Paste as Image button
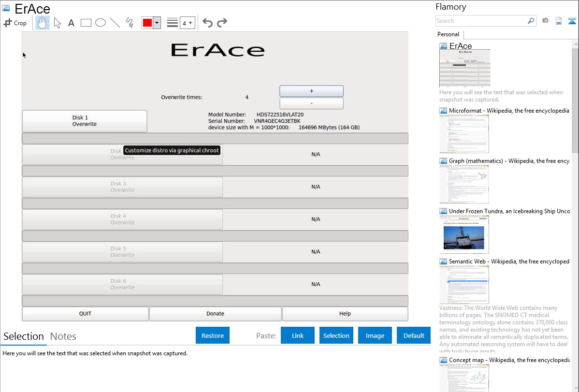This screenshot has height=392, width=579. click(x=375, y=335)
